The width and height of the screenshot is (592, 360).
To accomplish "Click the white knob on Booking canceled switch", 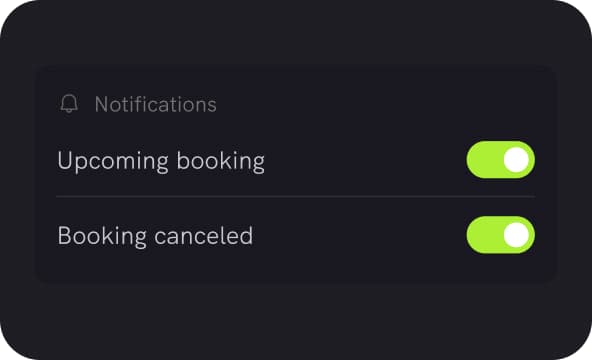I will pos(516,235).
